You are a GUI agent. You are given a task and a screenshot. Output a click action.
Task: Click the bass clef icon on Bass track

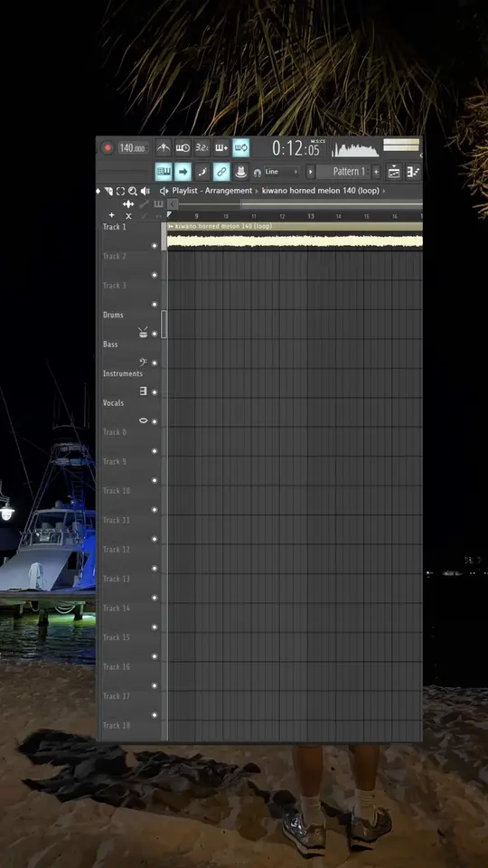pos(143,362)
